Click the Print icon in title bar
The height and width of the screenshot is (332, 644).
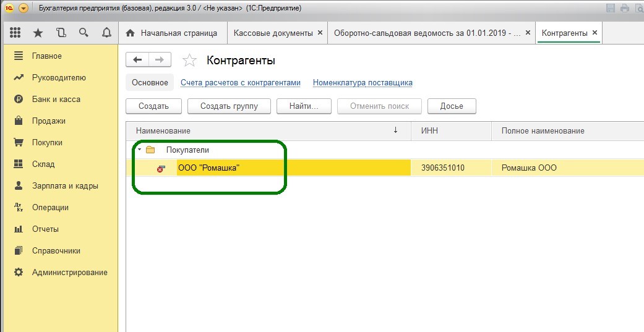(x=625, y=8)
